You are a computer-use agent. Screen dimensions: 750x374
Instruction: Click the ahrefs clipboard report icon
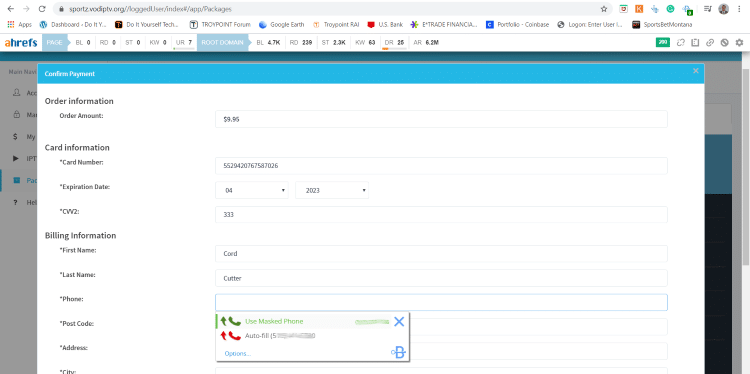click(695, 43)
